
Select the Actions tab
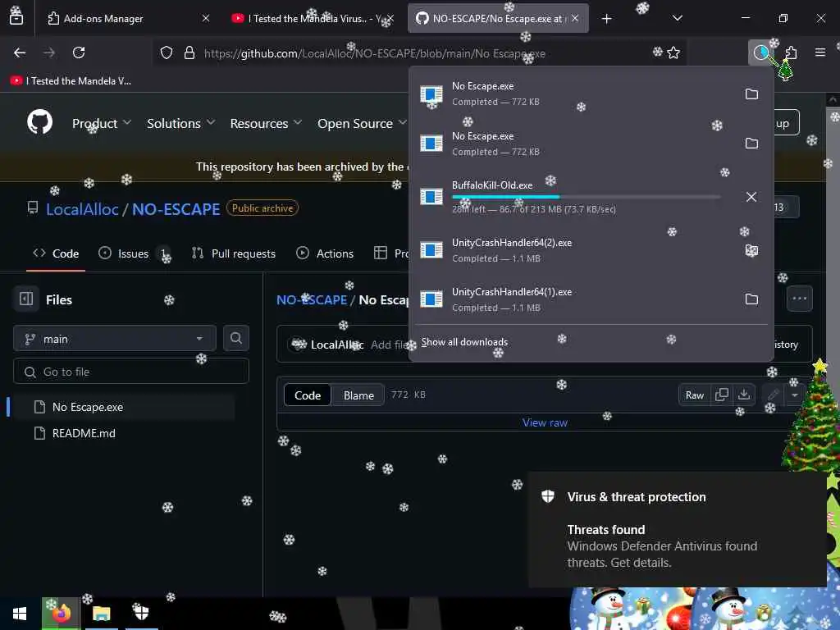point(325,253)
